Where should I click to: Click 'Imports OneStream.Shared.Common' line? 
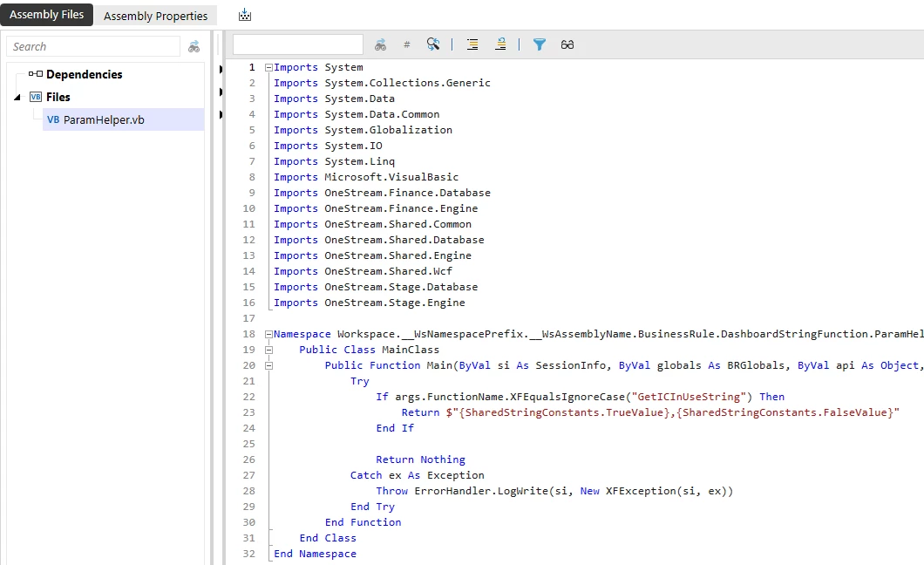372,224
